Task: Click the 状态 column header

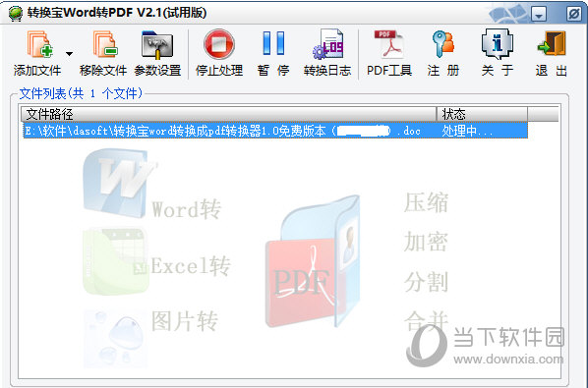Action: pyautogui.click(x=482, y=114)
